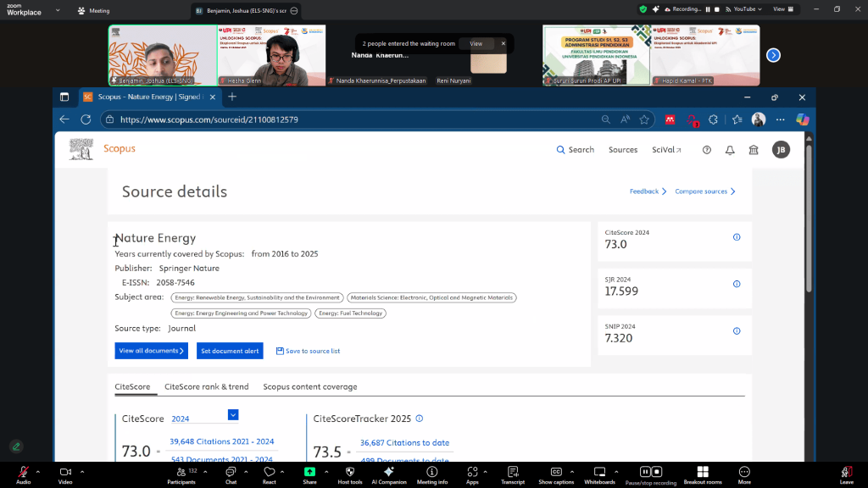Open the CiteScore year 2024 dropdown

233,415
